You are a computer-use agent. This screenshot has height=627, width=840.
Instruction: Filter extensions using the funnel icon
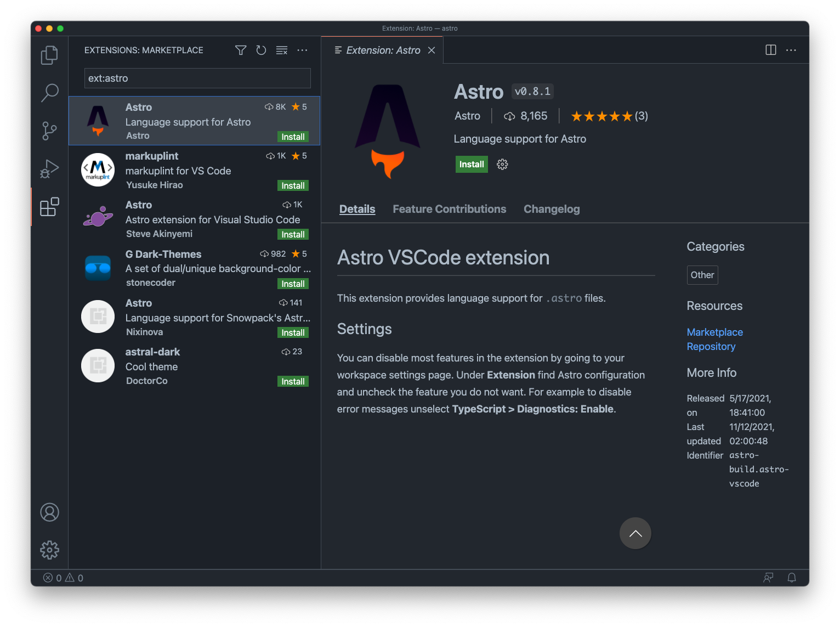(x=241, y=50)
